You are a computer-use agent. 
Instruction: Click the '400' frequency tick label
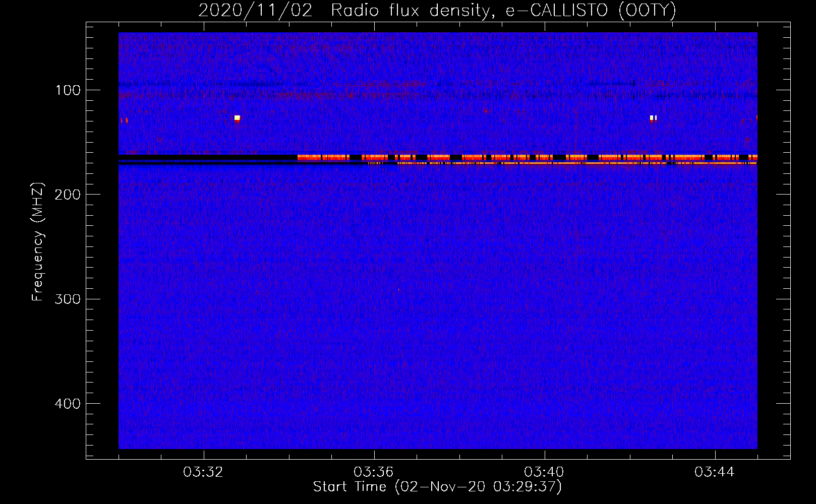[x=68, y=404]
